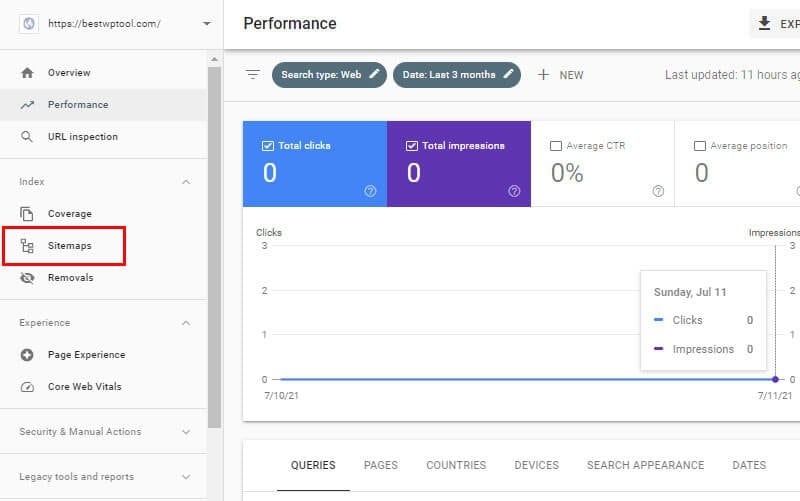Switch to the DEVICES tab
This screenshot has width=800, height=501.
click(537, 466)
